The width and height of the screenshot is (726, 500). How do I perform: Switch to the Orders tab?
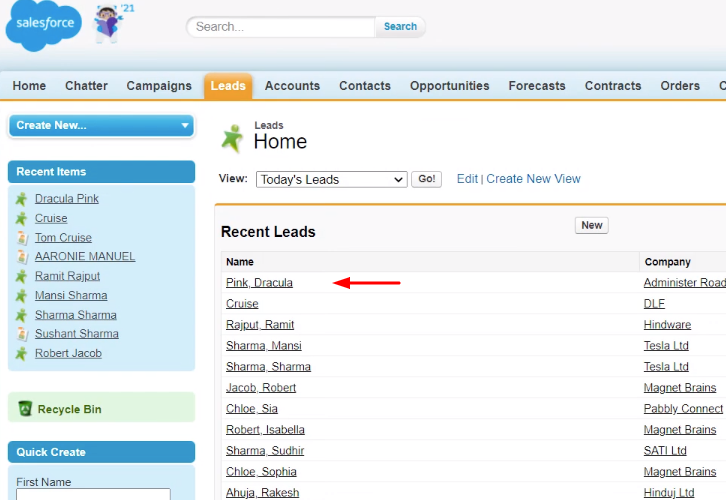click(680, 86)
